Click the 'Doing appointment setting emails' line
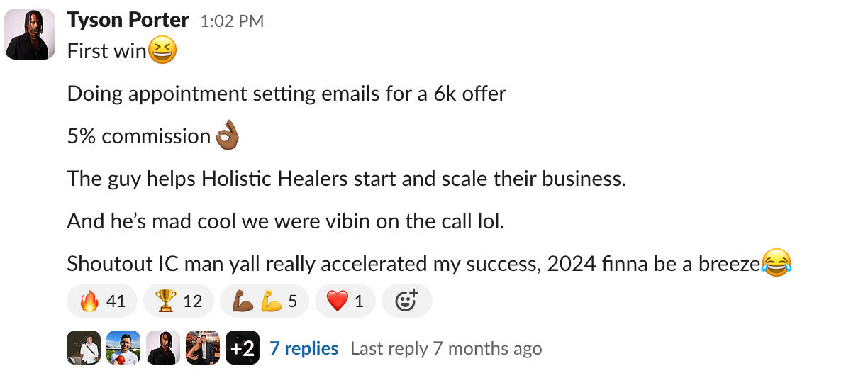The height and width of the screenshot is (383, 868). 286,94
